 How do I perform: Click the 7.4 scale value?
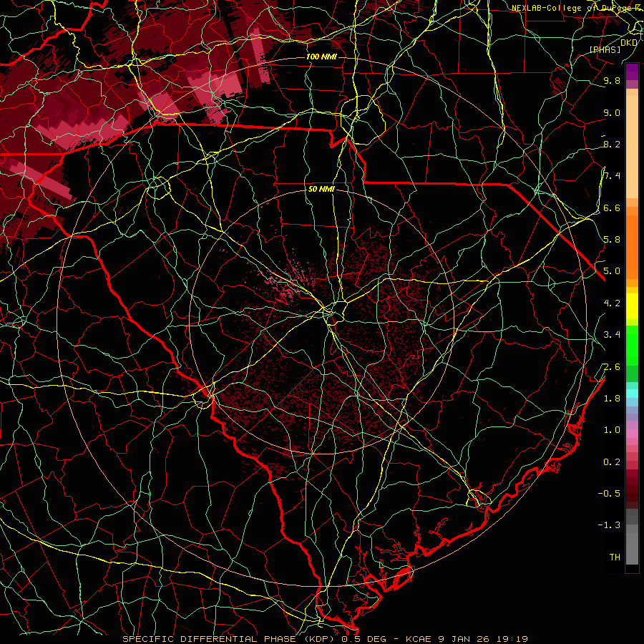612,176
